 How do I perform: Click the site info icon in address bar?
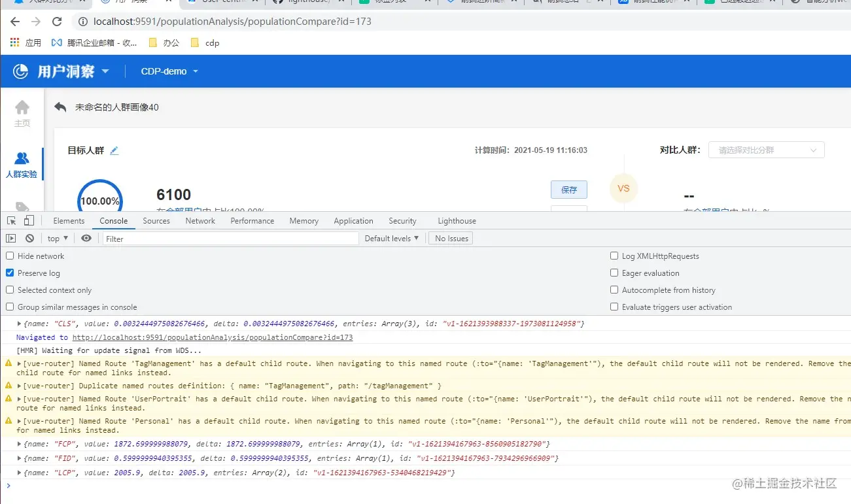pyautogui.click(x=83, y=22)
